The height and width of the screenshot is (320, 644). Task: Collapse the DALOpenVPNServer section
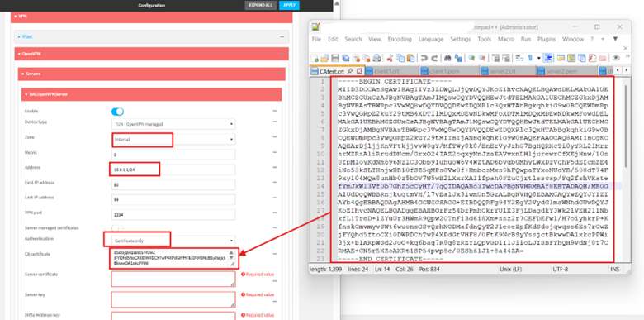(x=151, y=94)
